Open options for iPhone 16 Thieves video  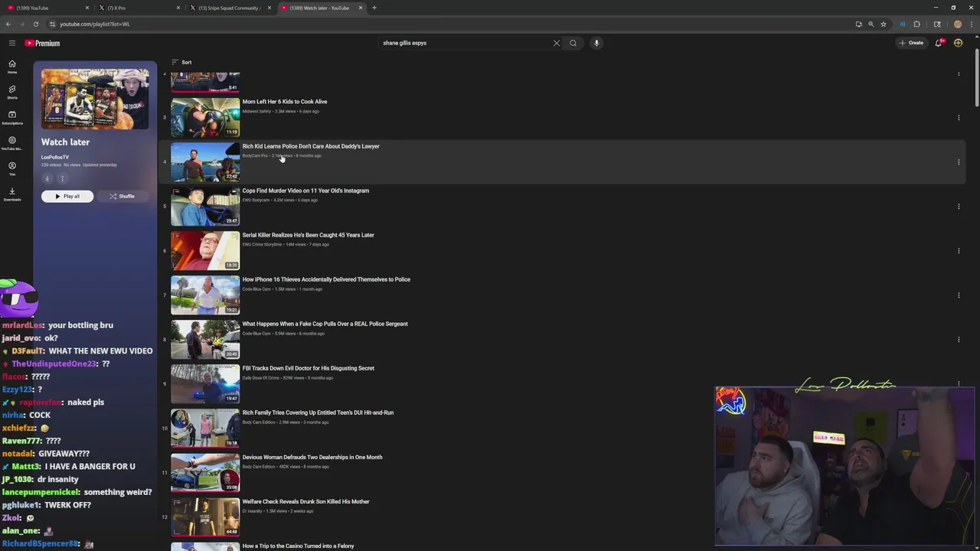point(959,295)
